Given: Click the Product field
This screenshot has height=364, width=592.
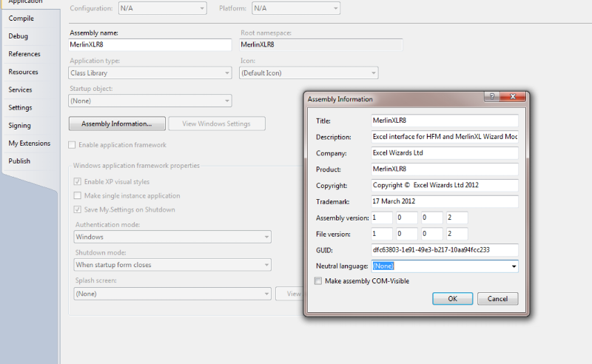Looking at the screenshot, I should tap(445, 169).
